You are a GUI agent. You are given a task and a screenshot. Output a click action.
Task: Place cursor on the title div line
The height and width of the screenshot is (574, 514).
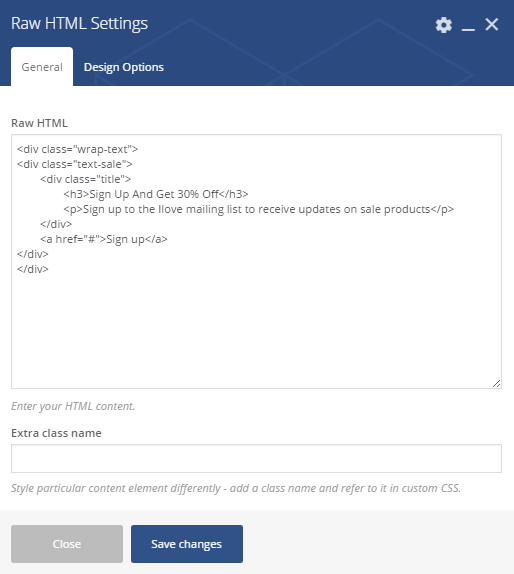pyautogui.click(x=86, y=179)
